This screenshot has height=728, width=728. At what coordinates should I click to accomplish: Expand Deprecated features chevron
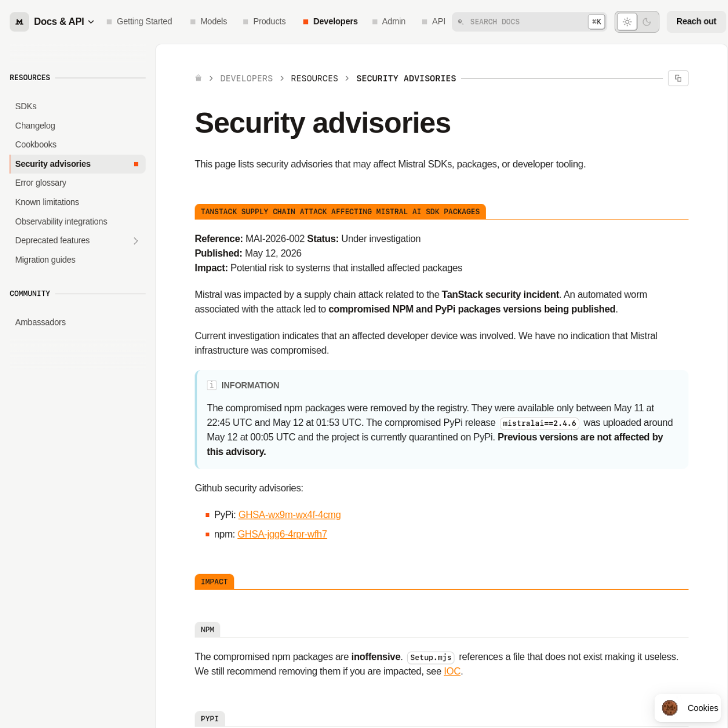[136, 241]
